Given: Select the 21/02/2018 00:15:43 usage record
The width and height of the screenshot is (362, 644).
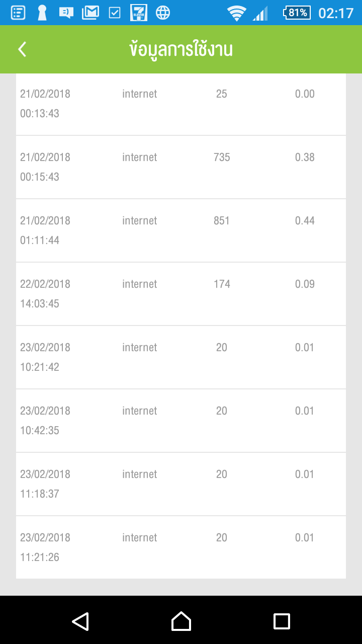Looking at the screenshot, I should [181, 167].
